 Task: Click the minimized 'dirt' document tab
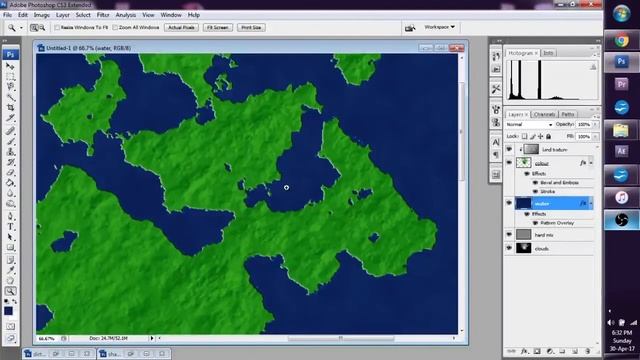pyautogui.click(x=58, y=353)
